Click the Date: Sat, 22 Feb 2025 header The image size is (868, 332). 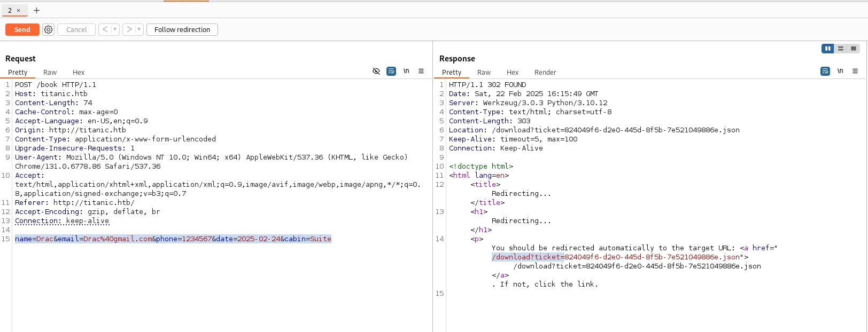pos(524,93)
